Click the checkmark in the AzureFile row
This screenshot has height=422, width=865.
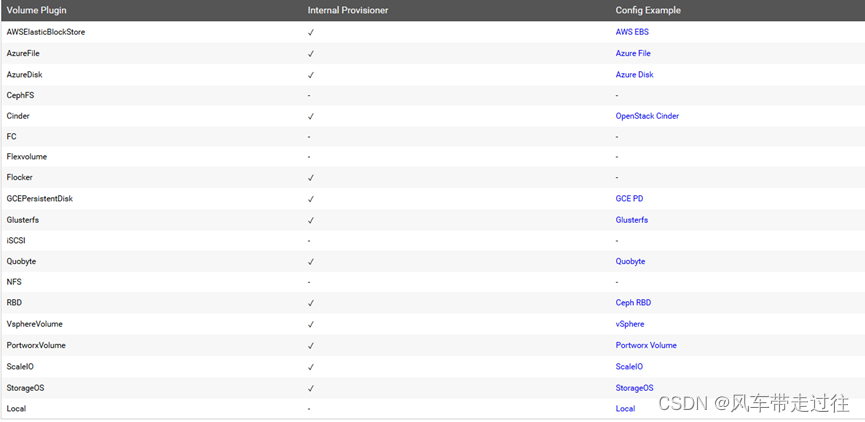point(311,54)
